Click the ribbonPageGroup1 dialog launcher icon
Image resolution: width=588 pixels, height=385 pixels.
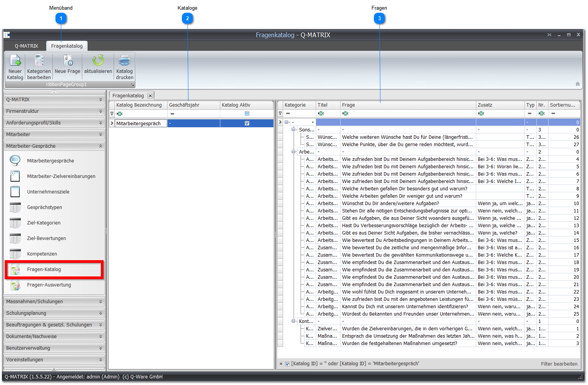pyautogui.click(x=132, y=85)
